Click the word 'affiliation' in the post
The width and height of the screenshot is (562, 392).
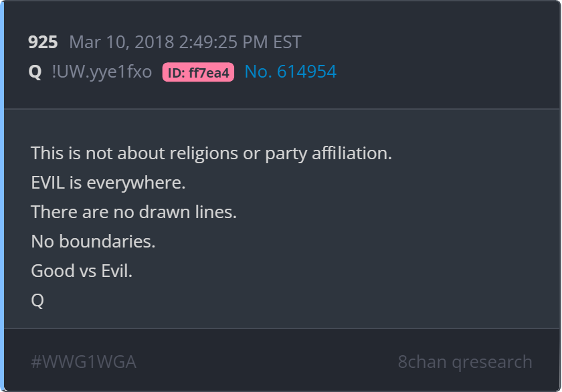(x=352, y=153)
